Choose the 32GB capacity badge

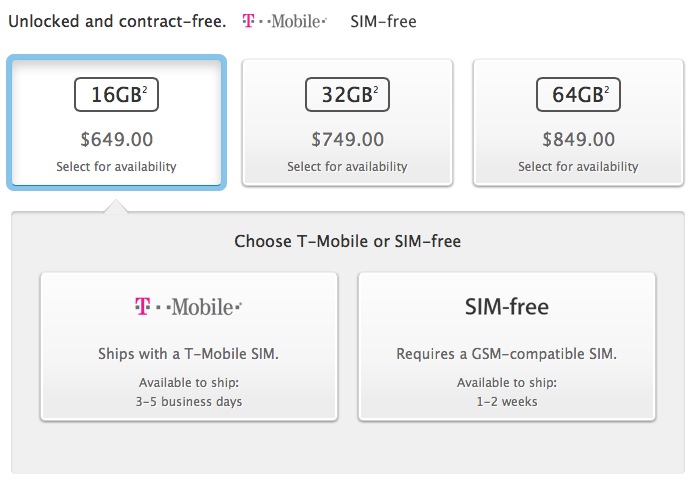[347, 95]
